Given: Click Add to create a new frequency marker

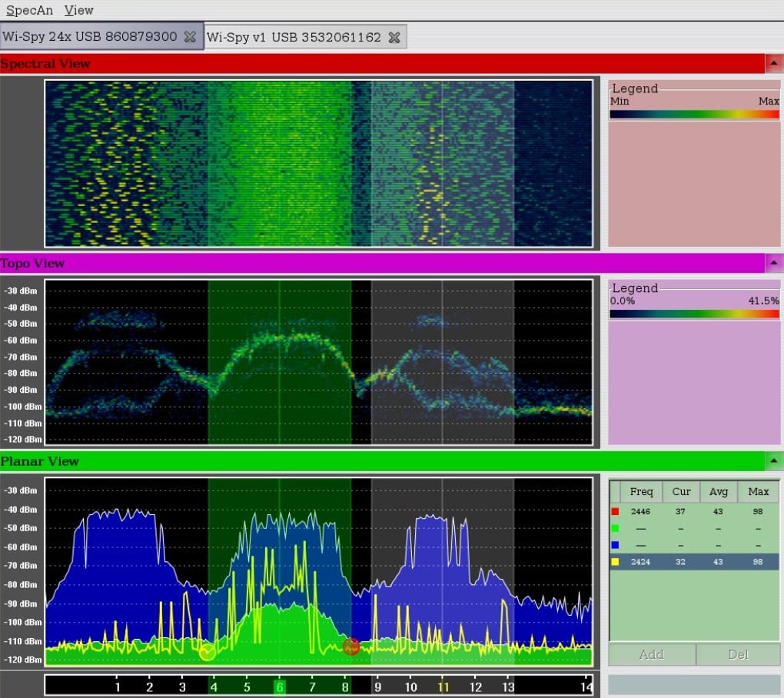Looking at the screenshot, I should tap(651, 655).
